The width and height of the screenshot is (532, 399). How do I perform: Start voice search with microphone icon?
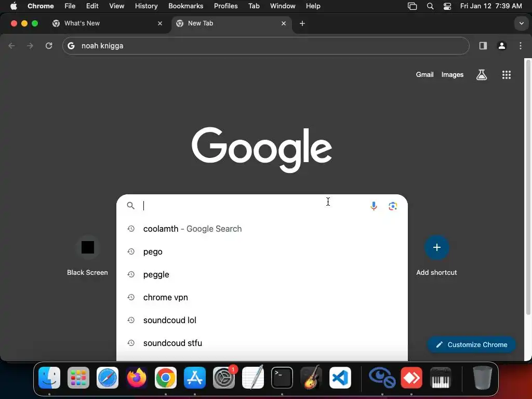click(x=374, y=206)
